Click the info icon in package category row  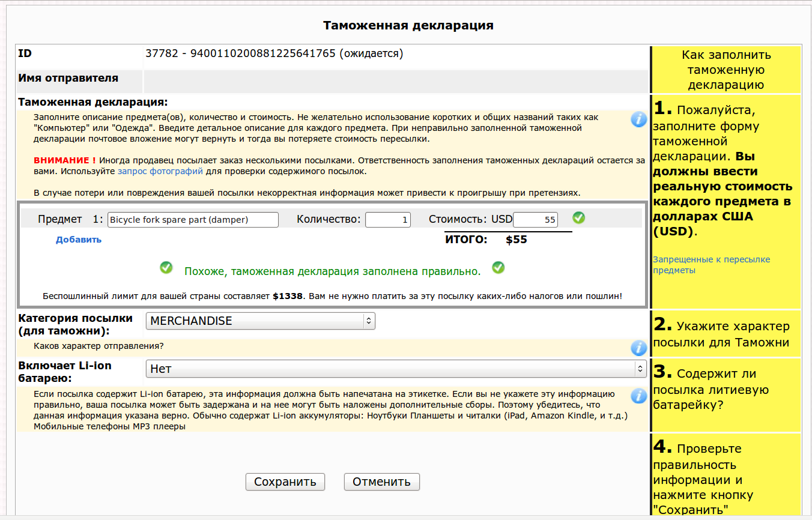point(638,348)
